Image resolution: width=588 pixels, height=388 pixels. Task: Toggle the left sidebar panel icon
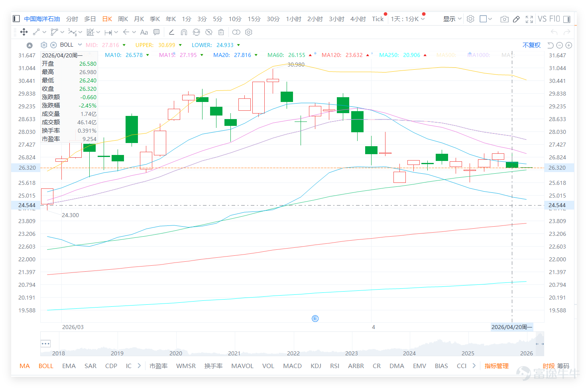16,19
